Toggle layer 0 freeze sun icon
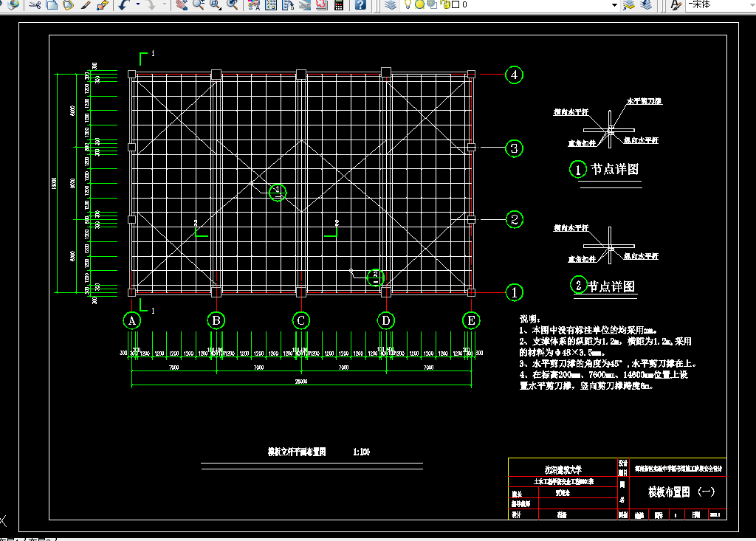Viewport: 756px width, 541px height. click(x=419, y=4)
